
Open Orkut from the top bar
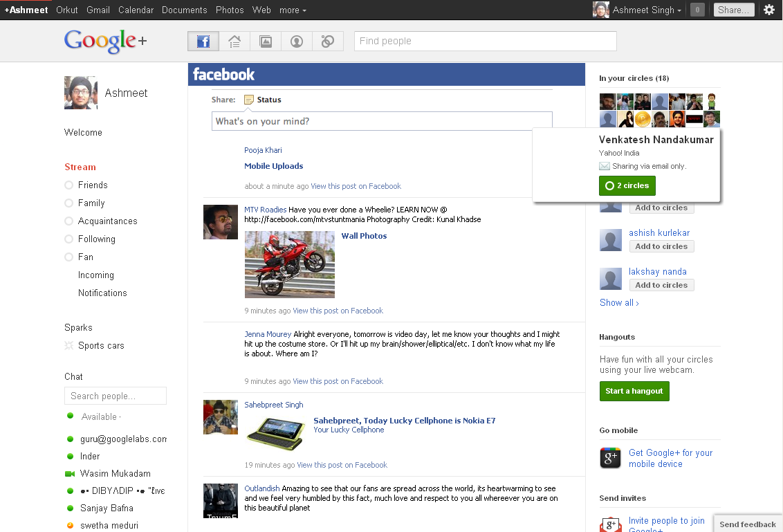[x=67, y=10]
